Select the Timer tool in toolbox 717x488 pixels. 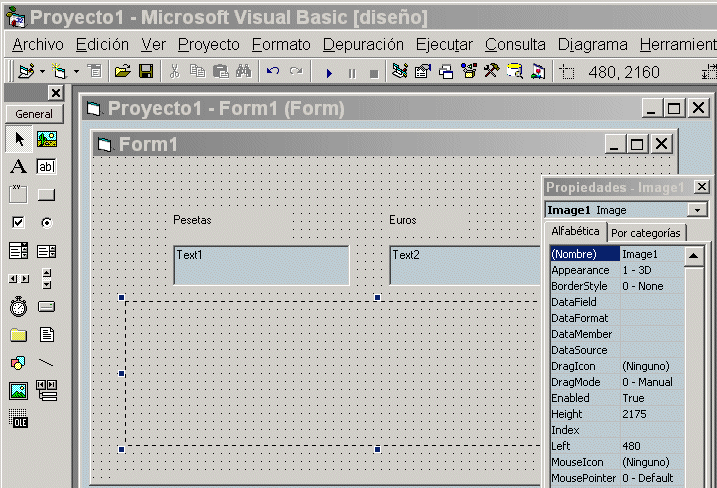click(x=18, y=306)
